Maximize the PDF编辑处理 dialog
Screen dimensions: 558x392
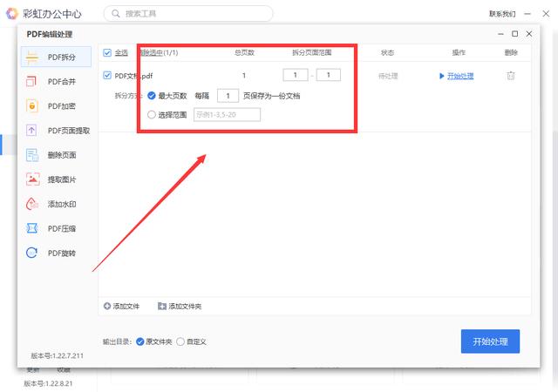[x=515, y=34]
